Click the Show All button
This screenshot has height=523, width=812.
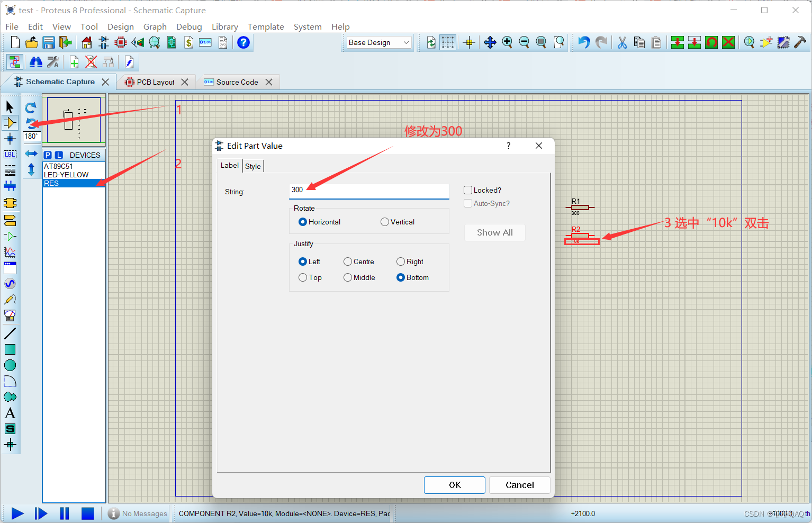[x=495, y=232]
